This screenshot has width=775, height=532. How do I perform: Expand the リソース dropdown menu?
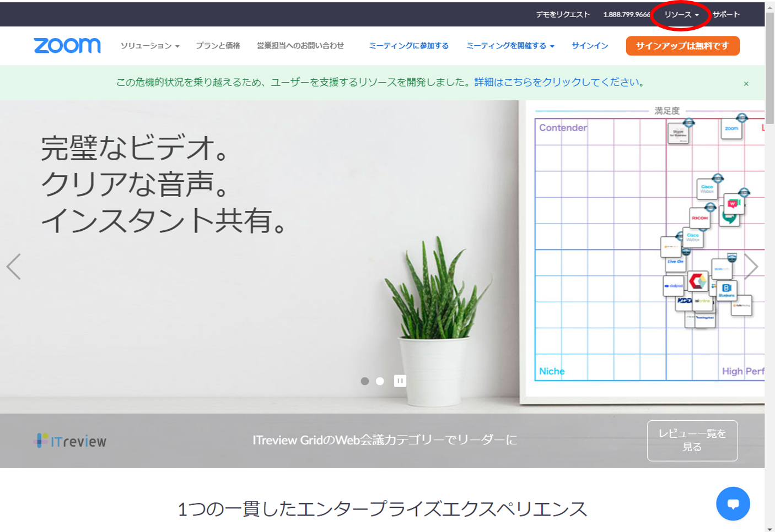pos(681,15)
